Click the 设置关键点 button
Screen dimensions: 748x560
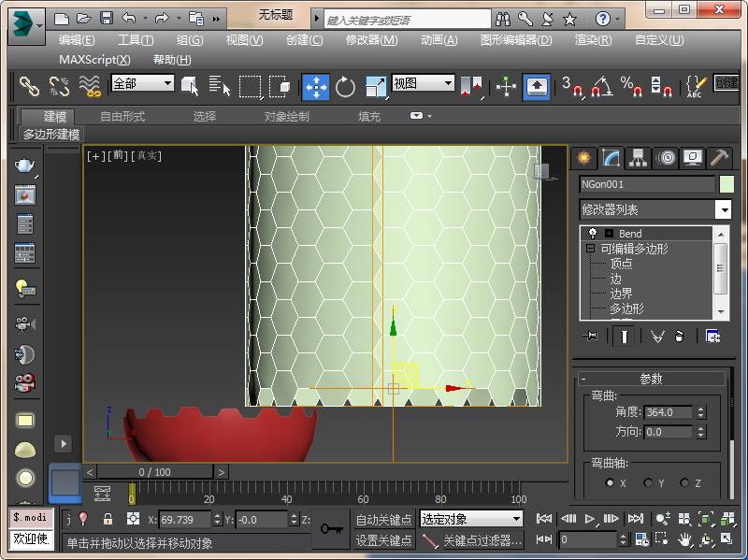(x=383, y=540)
